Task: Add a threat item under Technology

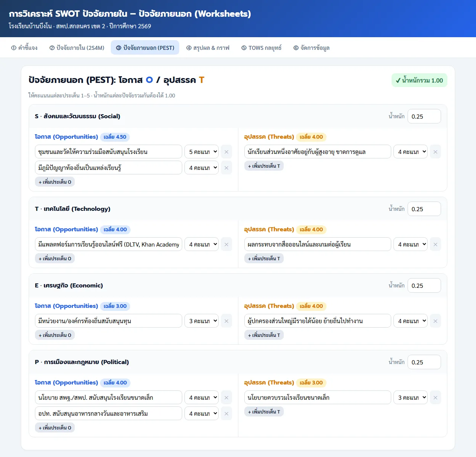Action: click(x=264, y=258)
